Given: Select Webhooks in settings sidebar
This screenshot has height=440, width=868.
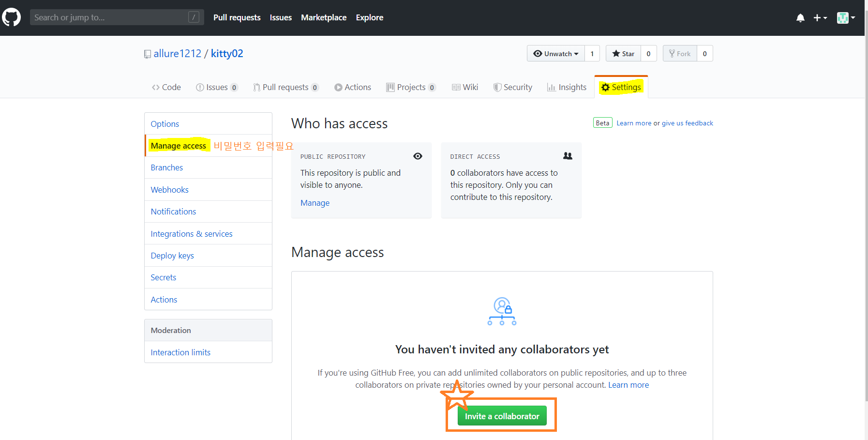Looking at the screenshot, I should coord(209,190).
